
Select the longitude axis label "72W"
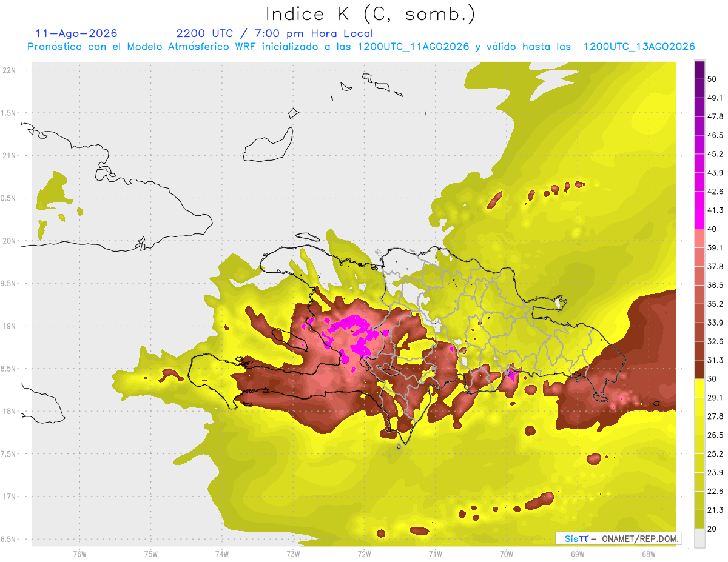[364, 554]
